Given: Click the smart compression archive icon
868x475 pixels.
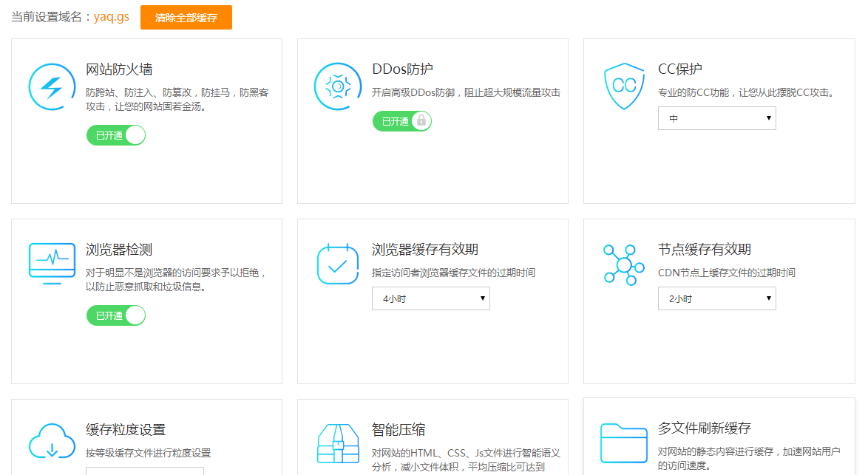Looking at the screenshot, I should tap(338, 445).
